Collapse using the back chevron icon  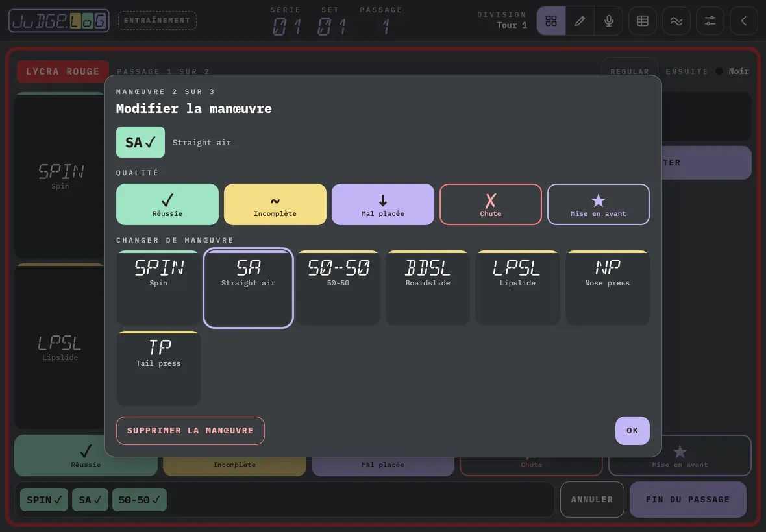coord(743,21)
